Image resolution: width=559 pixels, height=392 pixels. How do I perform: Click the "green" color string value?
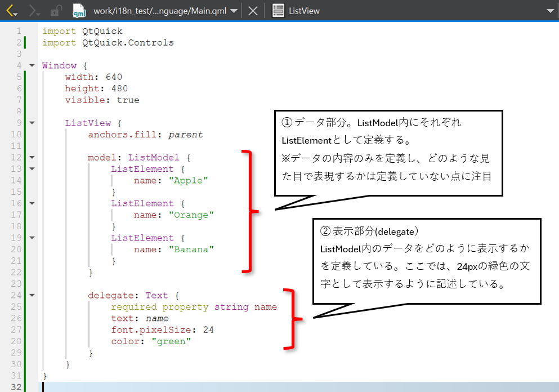coord(171,341)
